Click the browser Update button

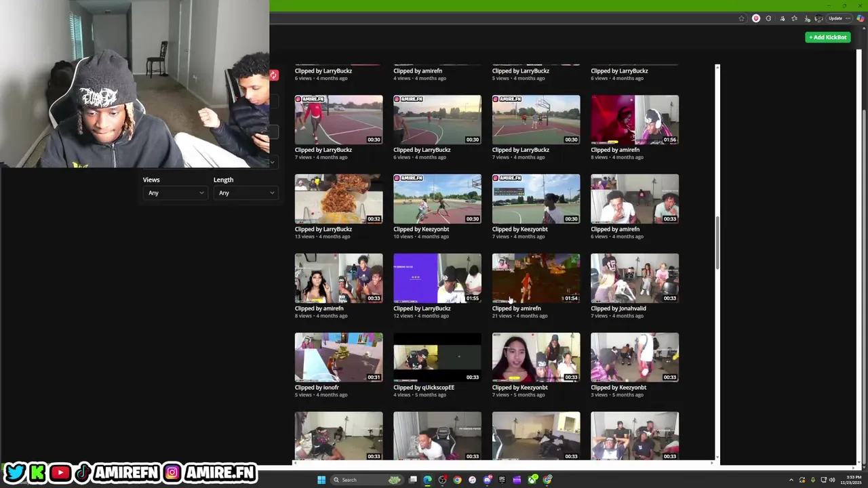pyautogui.click(x=835, y=18)
